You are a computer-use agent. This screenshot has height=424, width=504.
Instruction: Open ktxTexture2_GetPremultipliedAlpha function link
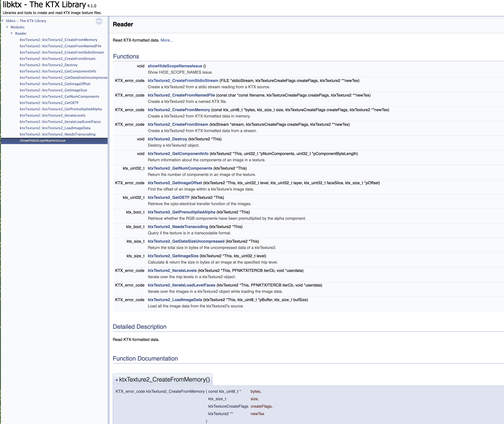tap(181, 212)
